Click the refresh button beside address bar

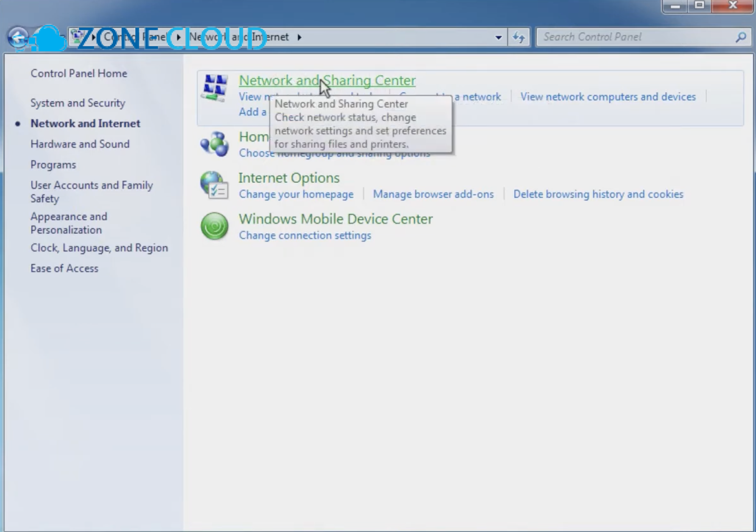pyautogui.click(x=519, y=37)
